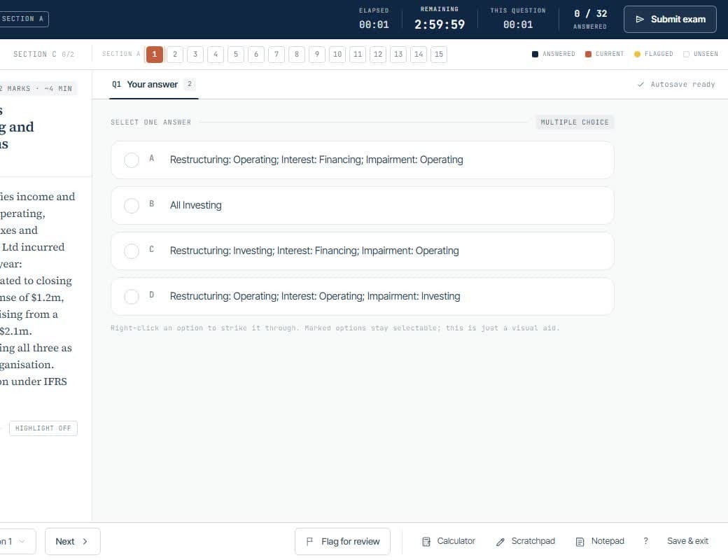Click the remaining time 2:59:59
The image size is (728, 560).
point(439,24)
